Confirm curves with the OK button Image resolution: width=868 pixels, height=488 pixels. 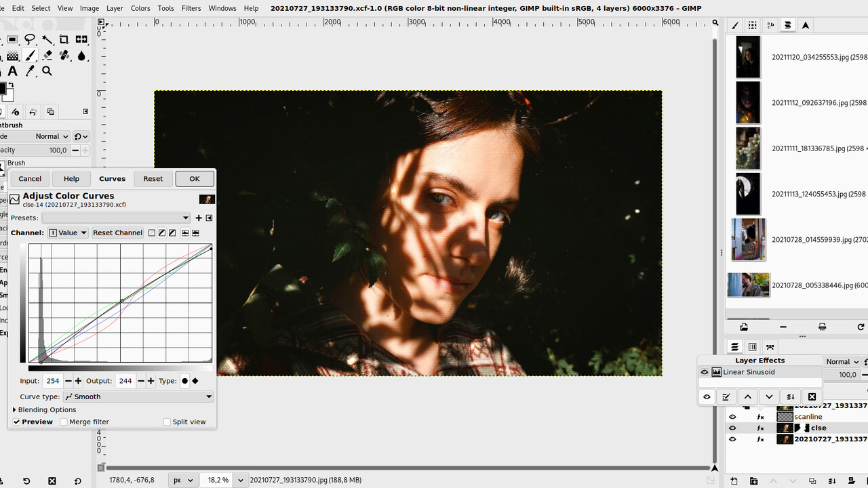click(194, 178)
